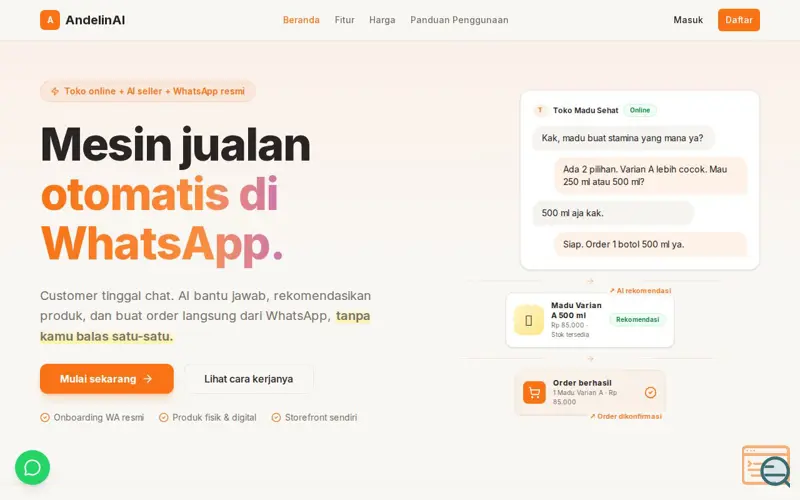Open the green WhatsApp chat bubble button
The width and height of the screenshot is (800, 500).
(33, 467)
